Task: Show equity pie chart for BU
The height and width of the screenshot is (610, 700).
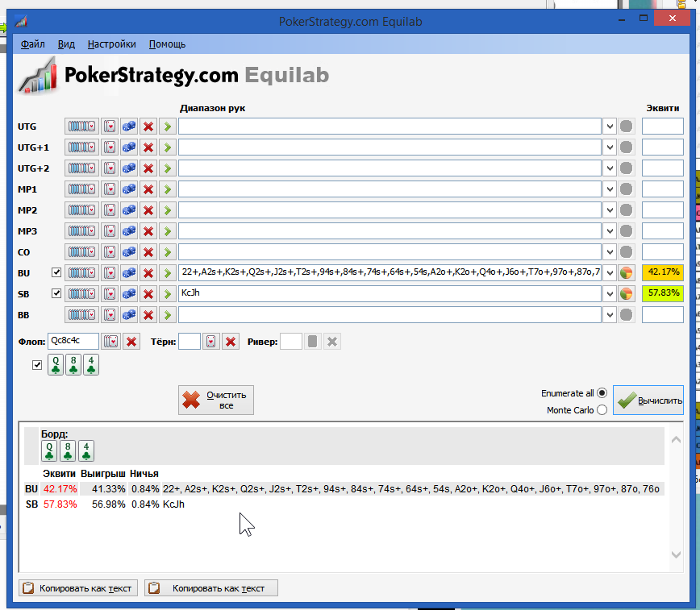Action: (x=627, y=272)
